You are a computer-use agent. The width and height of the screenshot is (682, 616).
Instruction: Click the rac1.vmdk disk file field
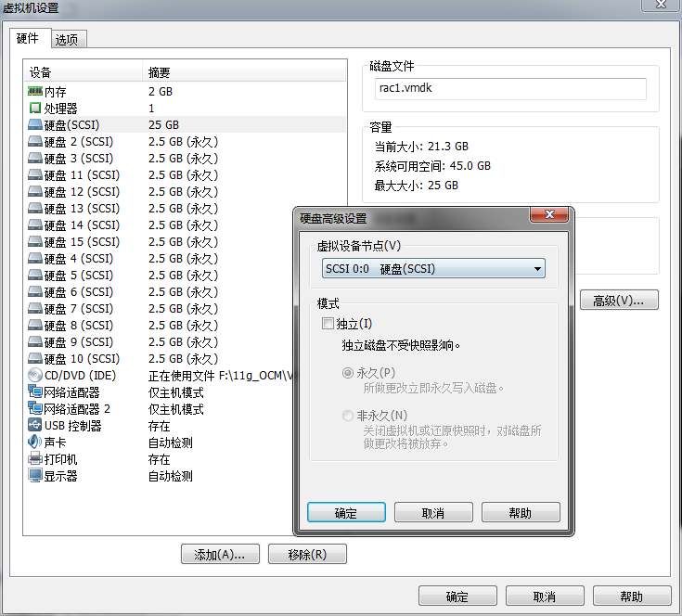pos(510,88)
